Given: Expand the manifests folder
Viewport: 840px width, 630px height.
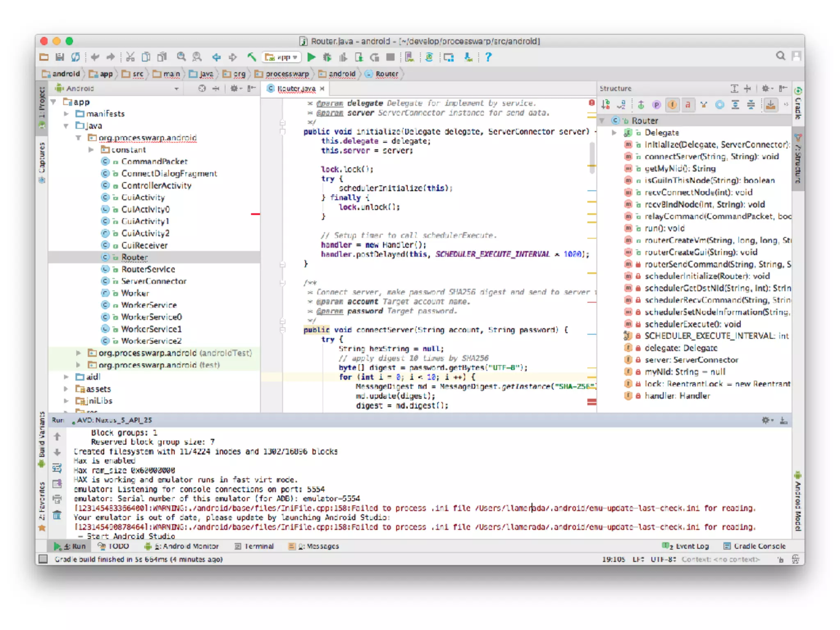Looking at the screenshot, I should 66,114.
